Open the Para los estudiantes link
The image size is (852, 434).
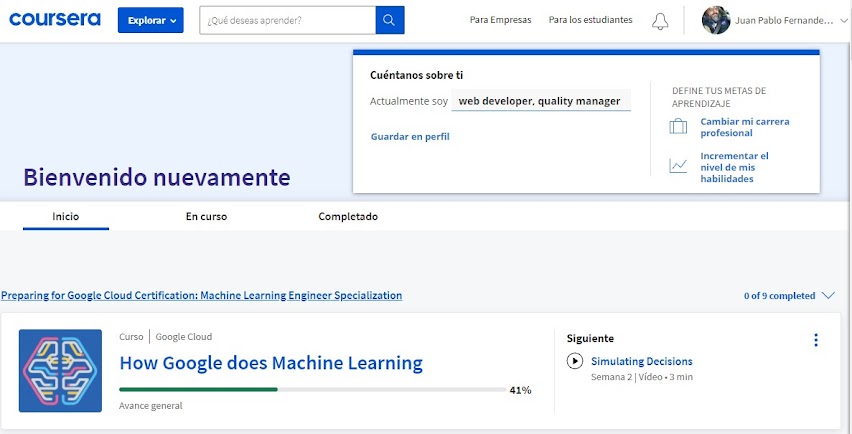click(591, 20)
